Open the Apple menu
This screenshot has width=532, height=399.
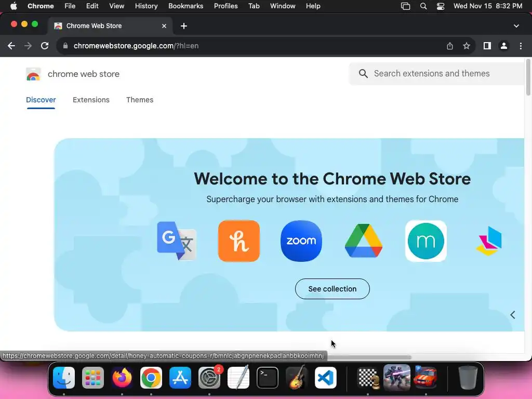(x=14, y=6)
